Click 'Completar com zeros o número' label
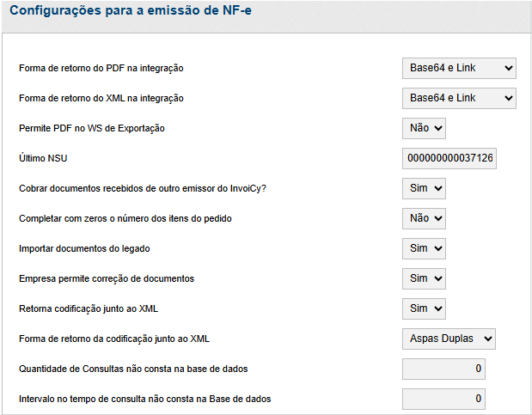The height and width of the screenshot is (415, 532). click(125, 218)
